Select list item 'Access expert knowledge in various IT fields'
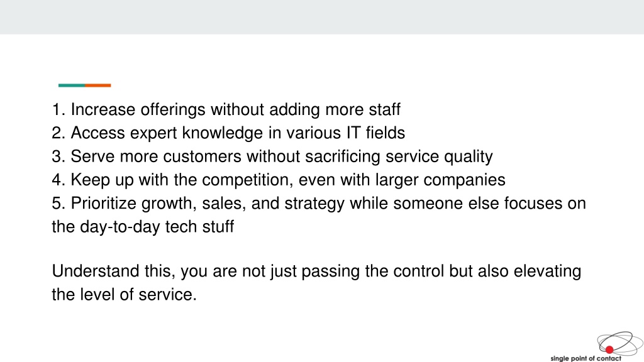Image resolution: width=644 pixels, height=362 pixels. [228, 133]
